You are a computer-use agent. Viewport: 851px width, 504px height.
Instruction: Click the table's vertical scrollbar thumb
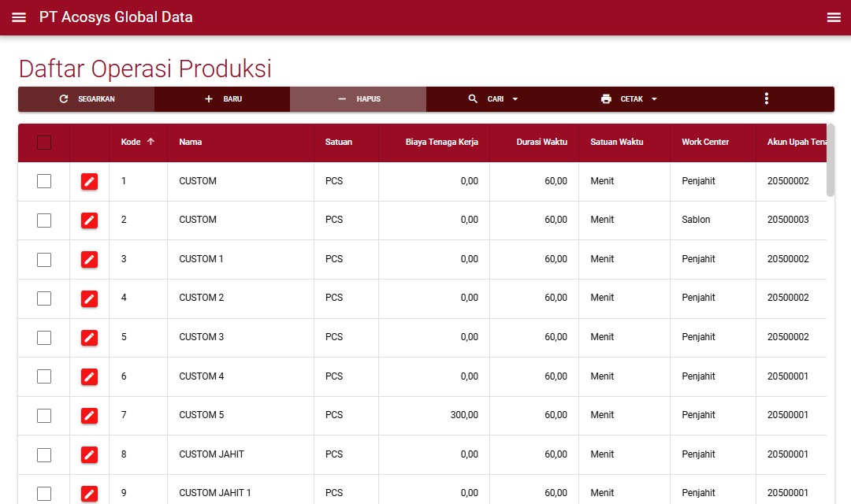tap(830, 161)
